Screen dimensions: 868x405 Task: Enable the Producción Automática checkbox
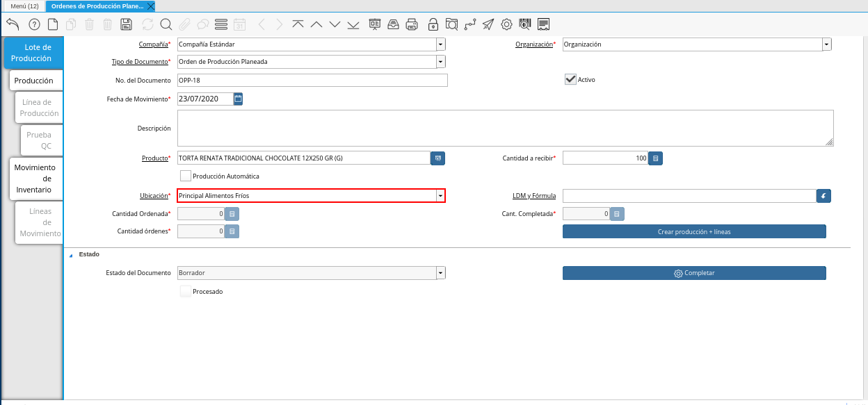pyautogui.click(x=186, y=176)
